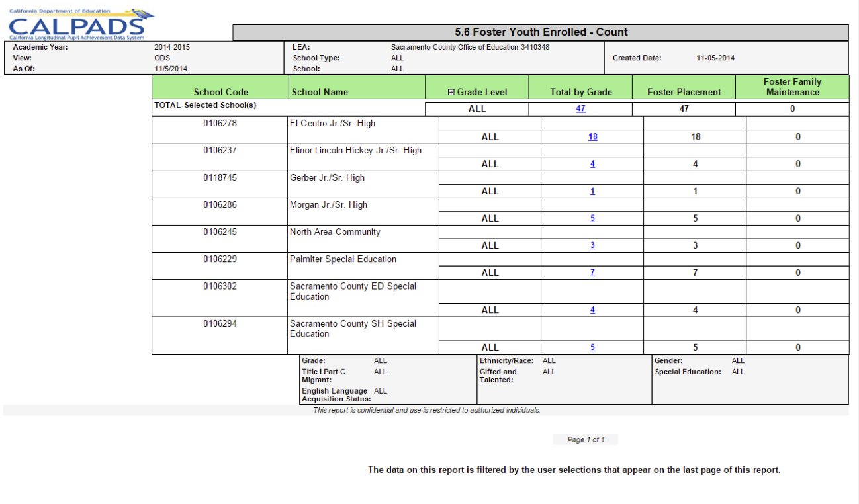Click North Area Community name
This screenshot has width=859, height=504.
pos(335,231)
